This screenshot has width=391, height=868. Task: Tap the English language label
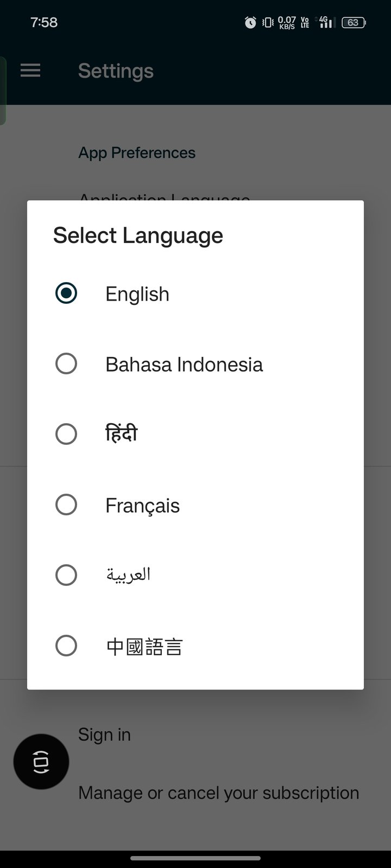[137, 294]
